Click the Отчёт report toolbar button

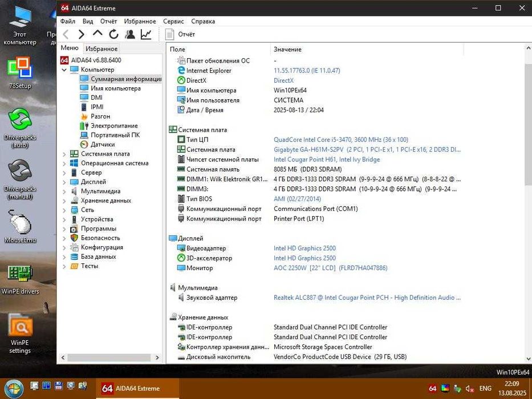[180, 34]
